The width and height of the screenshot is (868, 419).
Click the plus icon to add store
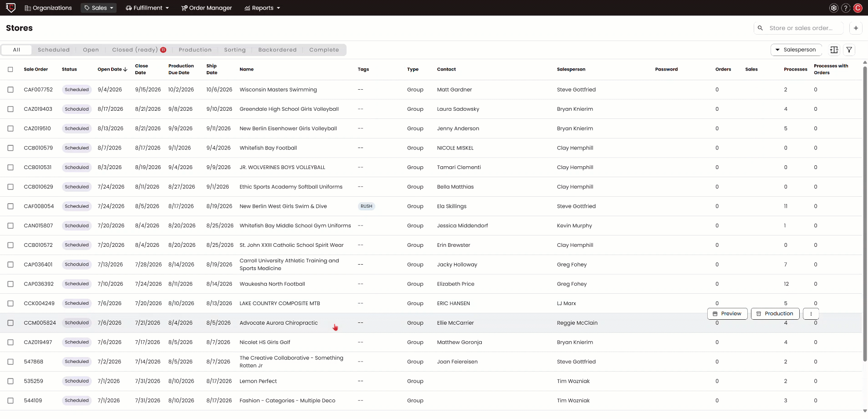[856, 28]
